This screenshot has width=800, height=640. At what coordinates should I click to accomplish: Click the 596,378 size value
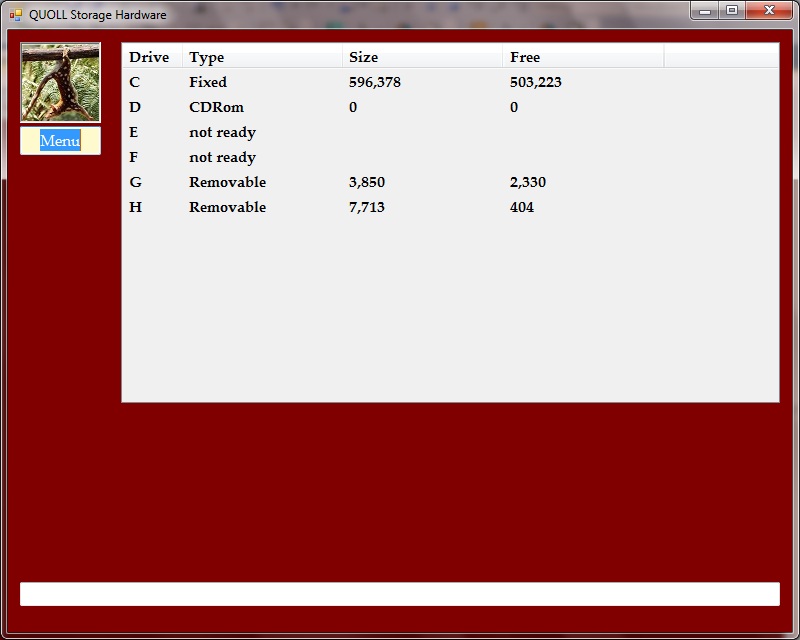pos(375,82)
